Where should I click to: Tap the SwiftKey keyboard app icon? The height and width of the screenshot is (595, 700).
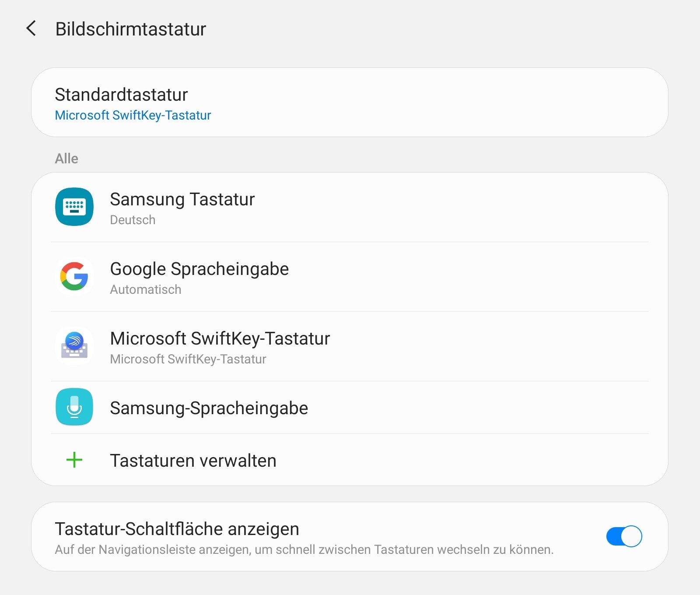[x=74, y=346]
